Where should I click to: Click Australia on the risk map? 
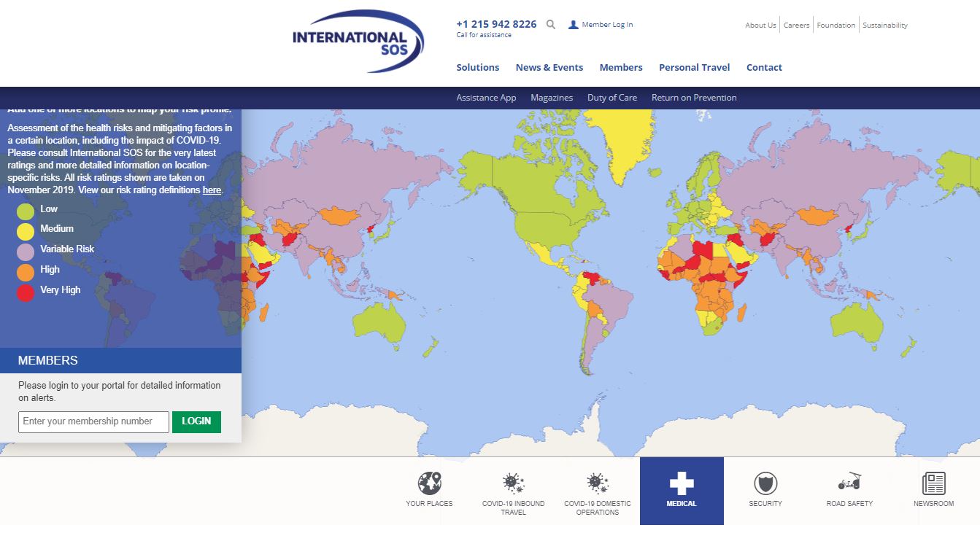click(x=854, y=322)
